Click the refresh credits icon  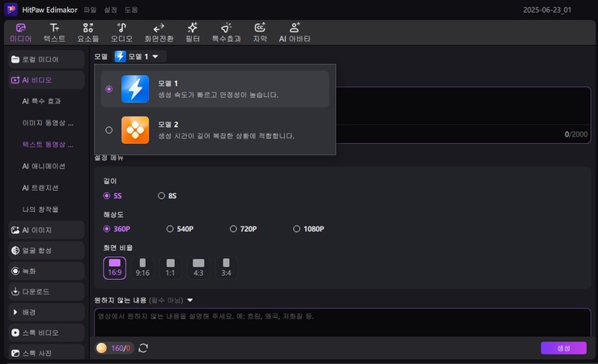[x=143, y=348]
